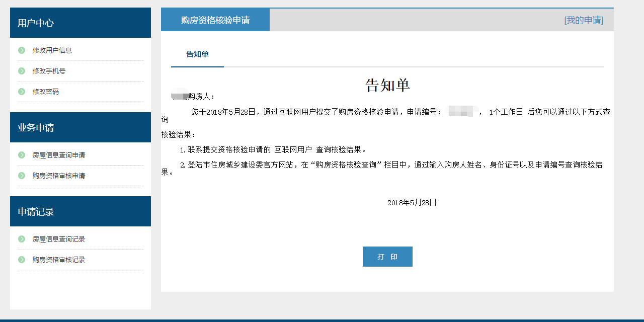Click the 业务申请 section header
Image resolution: width=644 pixels, height=322 pixels.
pos(80,127)
